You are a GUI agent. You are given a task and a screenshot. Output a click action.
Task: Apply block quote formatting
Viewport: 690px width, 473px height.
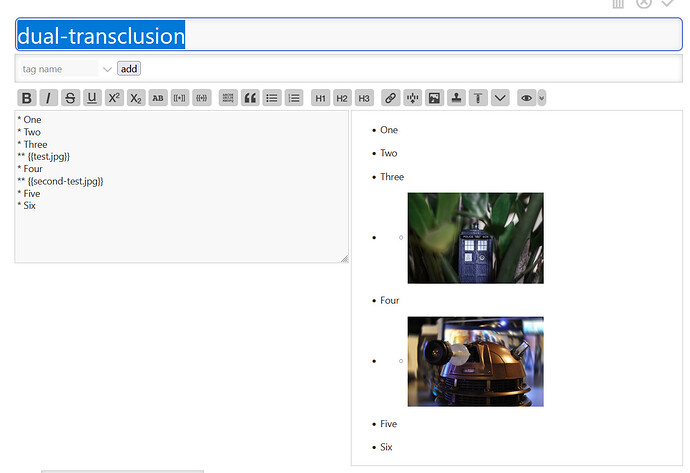pyautogui.click(x=250, y=98)
